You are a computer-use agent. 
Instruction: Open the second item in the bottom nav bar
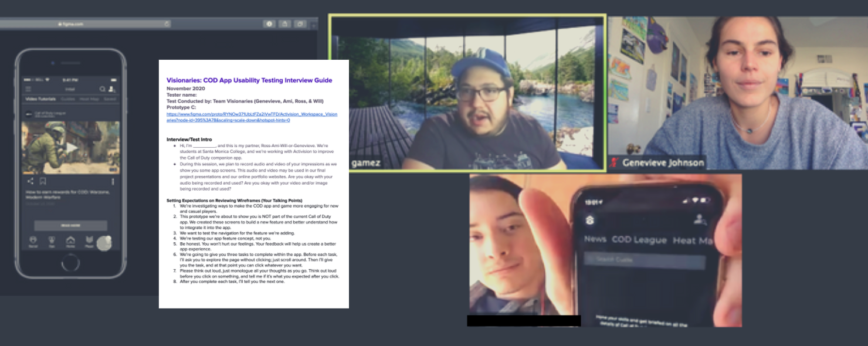pos(52,241)
